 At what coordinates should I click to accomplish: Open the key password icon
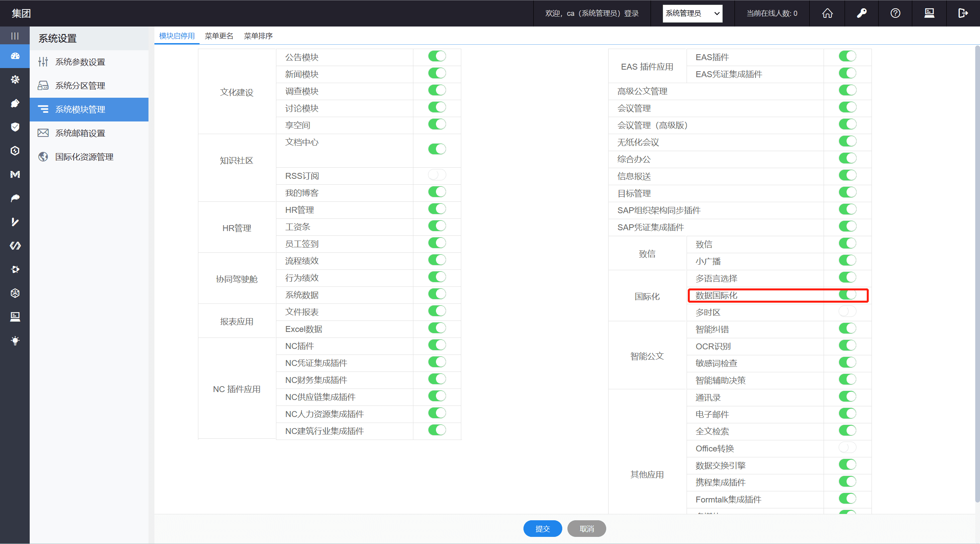tap(862, 13)
